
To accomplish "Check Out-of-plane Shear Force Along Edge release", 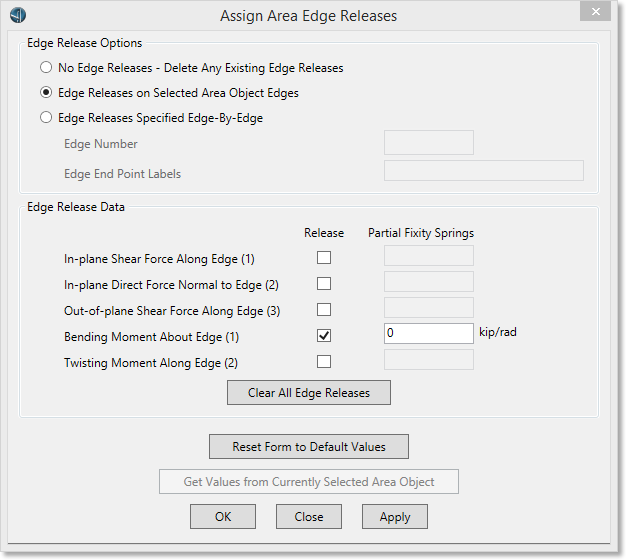I will pos(324,310).
